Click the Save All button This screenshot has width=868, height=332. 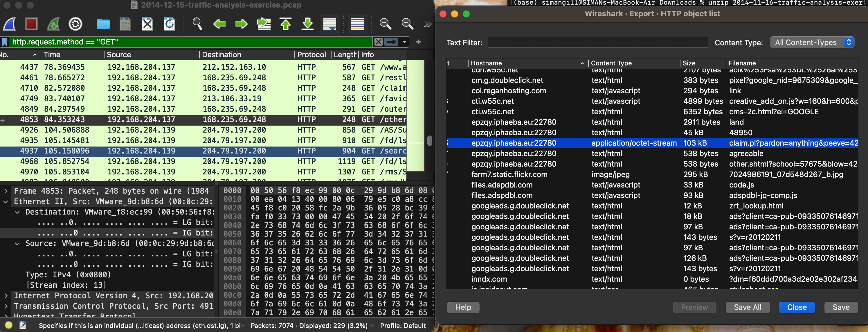(x=748, y=307)
